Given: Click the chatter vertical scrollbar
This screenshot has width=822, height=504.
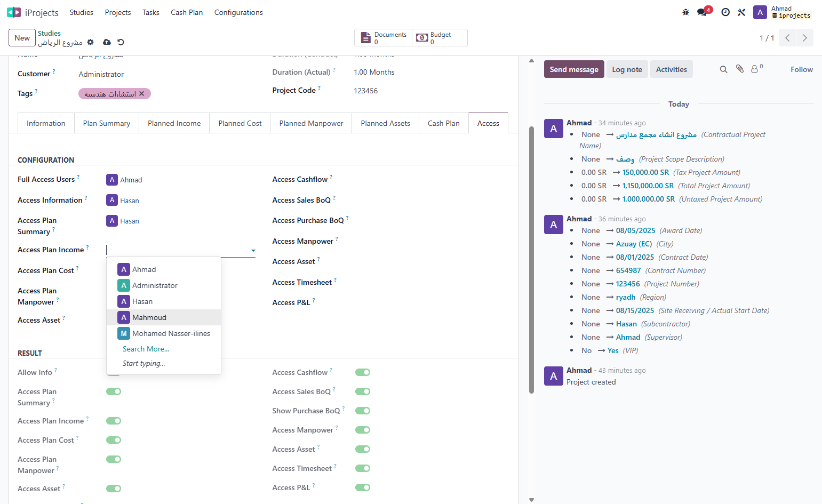Looking at the screenshot, I should tap(531, 260).
